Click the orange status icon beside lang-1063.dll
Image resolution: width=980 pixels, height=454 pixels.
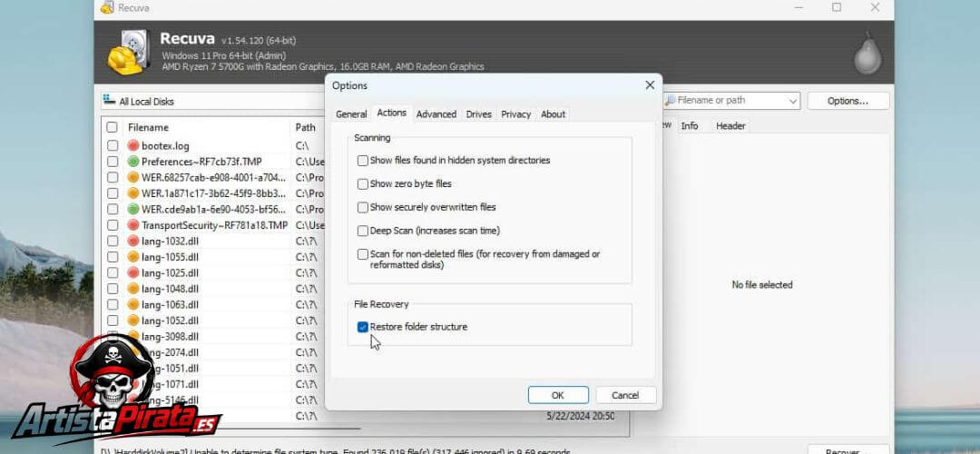133,304
